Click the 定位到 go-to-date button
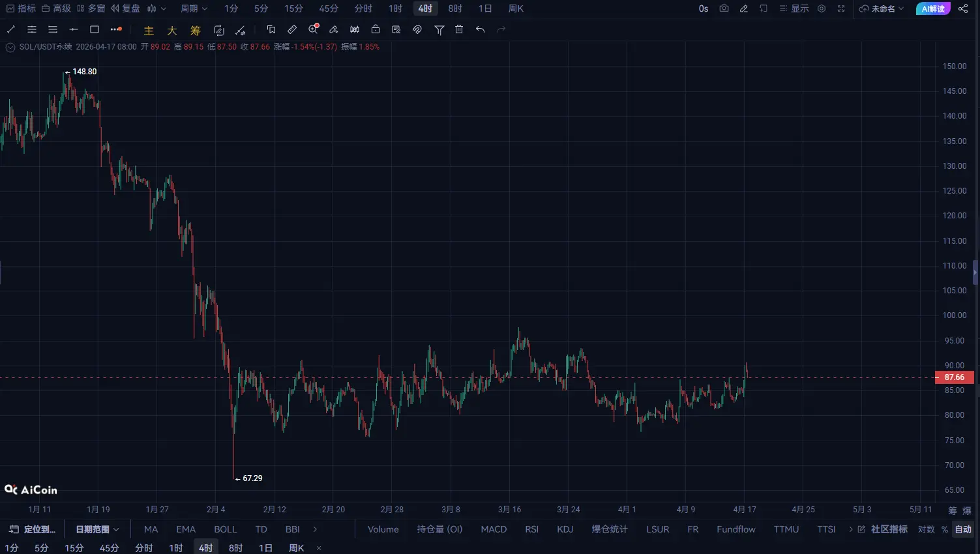The height and width of the screenshot is (554, 980). coord(33,529)
